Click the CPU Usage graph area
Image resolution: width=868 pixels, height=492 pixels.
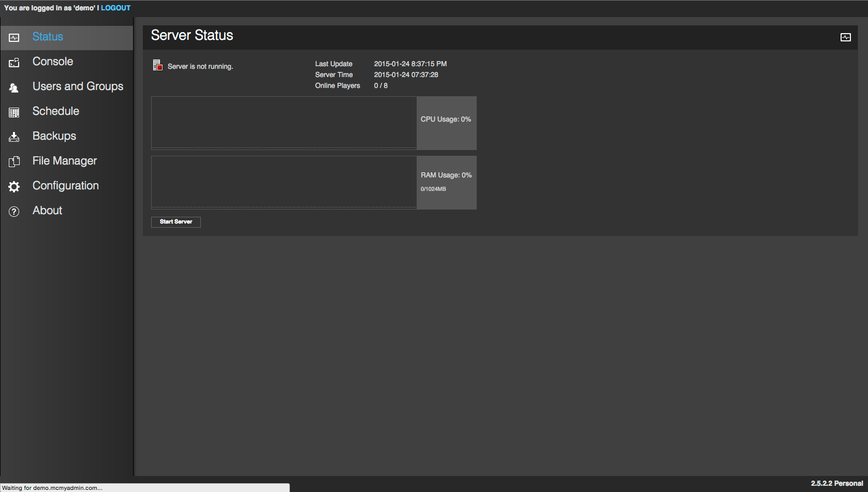pyautogui.click(x=284, y=123)
